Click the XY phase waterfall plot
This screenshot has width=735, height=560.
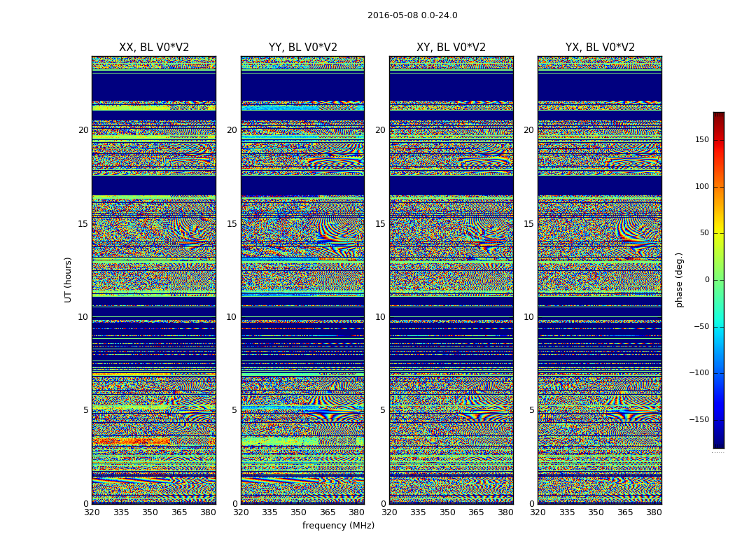click(x=451, y=280)
